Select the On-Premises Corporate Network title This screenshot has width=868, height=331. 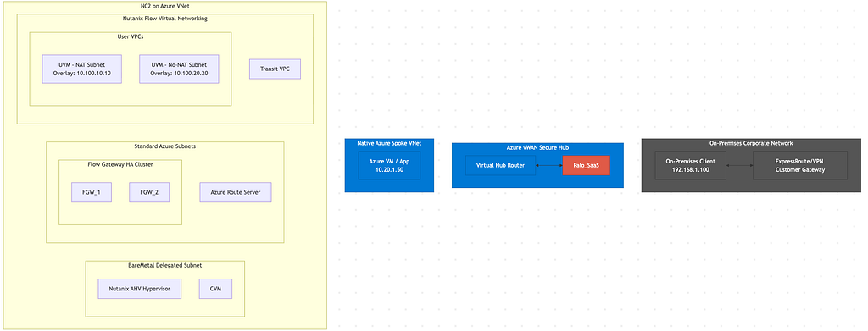[751, 143]
